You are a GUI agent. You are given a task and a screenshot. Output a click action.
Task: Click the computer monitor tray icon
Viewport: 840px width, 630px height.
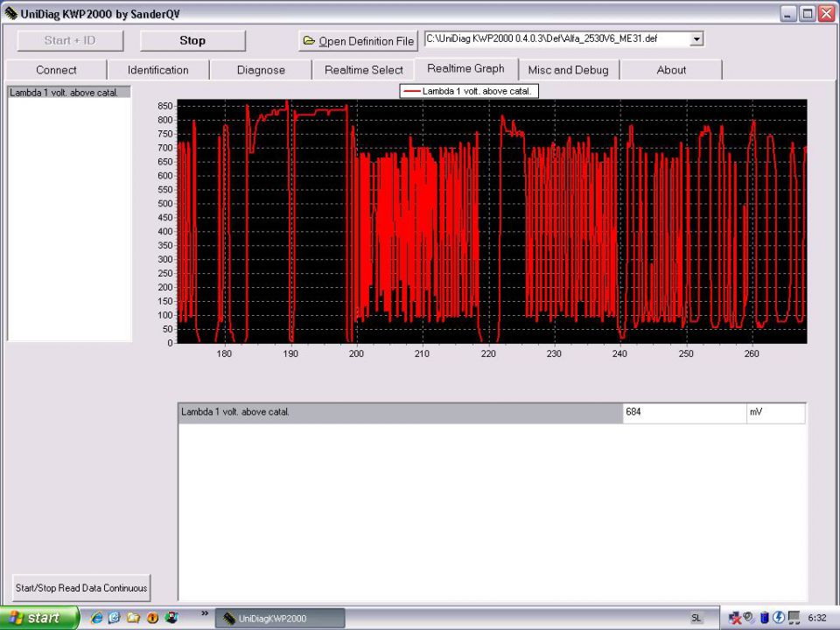[x=794, y=619]
